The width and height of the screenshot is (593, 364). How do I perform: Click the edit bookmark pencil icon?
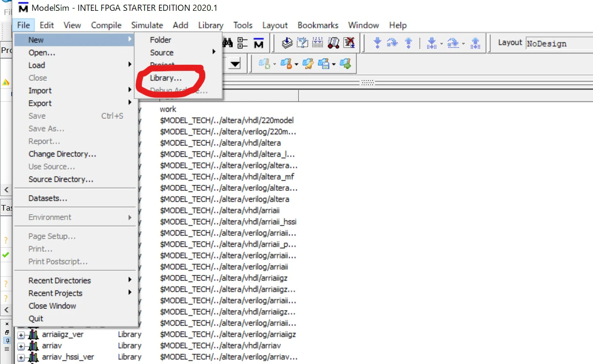(x=308, y=64)
